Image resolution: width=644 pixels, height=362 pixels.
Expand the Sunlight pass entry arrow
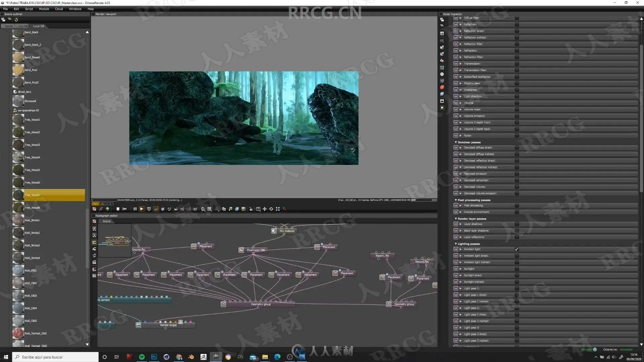[461, 269]
